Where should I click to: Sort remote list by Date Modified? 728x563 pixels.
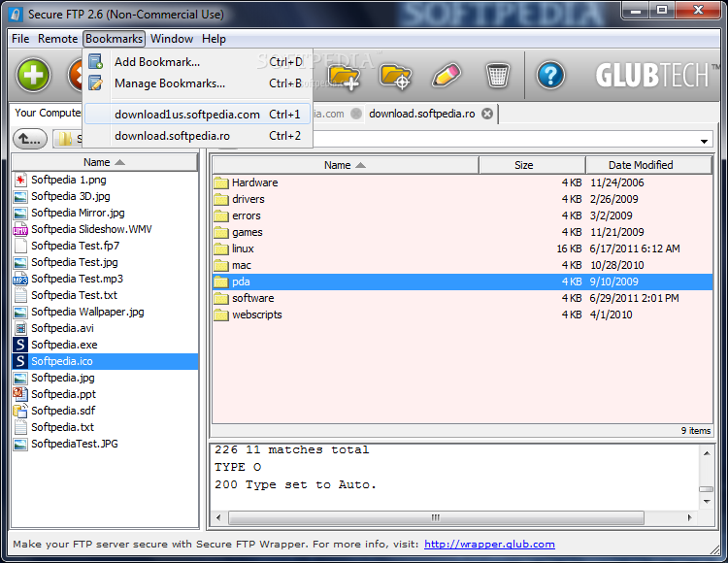tap(648, 165)
